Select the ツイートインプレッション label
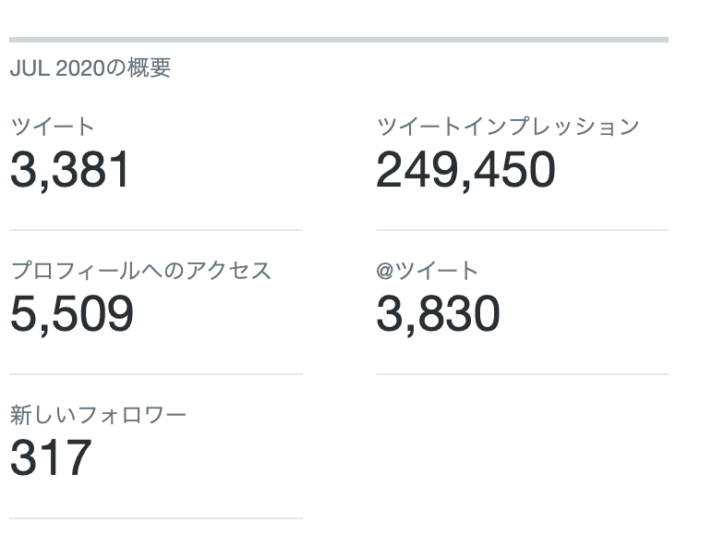724x547 pixels. tap(508, 126)
